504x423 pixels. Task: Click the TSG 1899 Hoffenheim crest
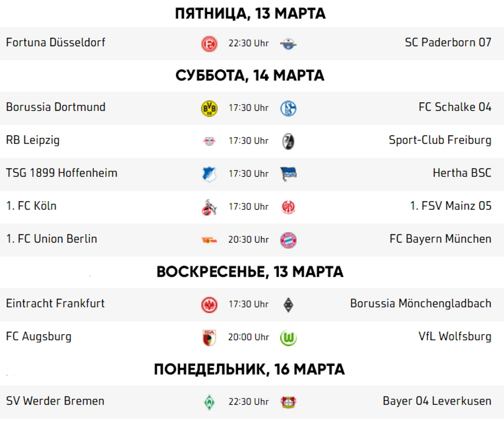(209, 174)
